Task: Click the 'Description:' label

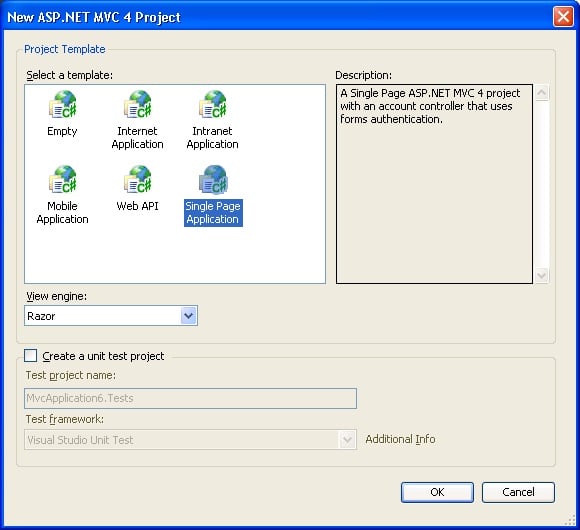Action: pos(364,75)
